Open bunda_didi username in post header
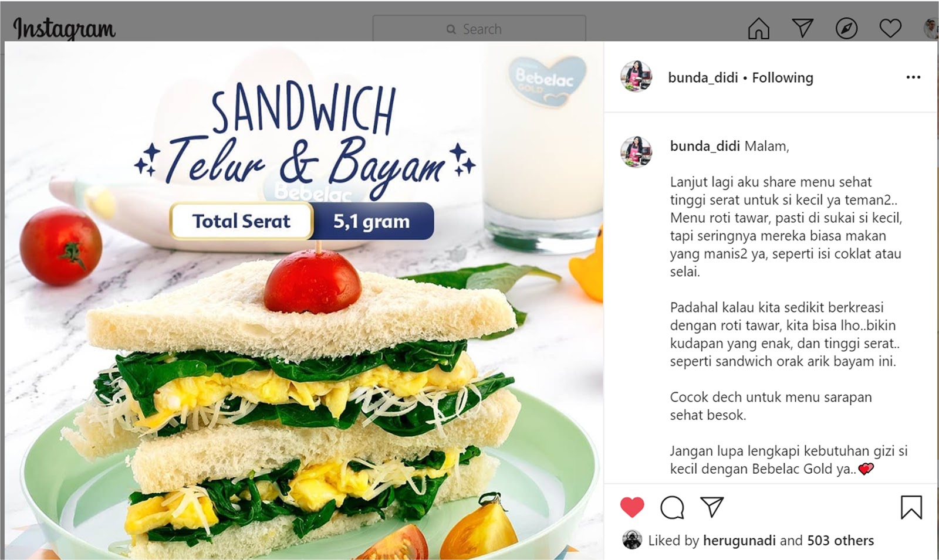 [x=702, y=77]
